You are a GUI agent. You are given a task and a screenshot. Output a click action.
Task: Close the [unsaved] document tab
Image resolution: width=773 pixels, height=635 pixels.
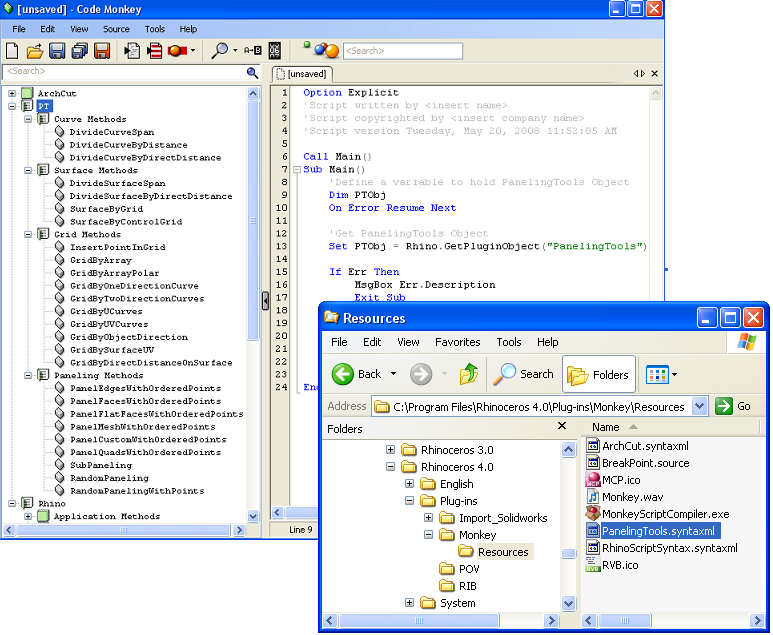pos(654,73)
